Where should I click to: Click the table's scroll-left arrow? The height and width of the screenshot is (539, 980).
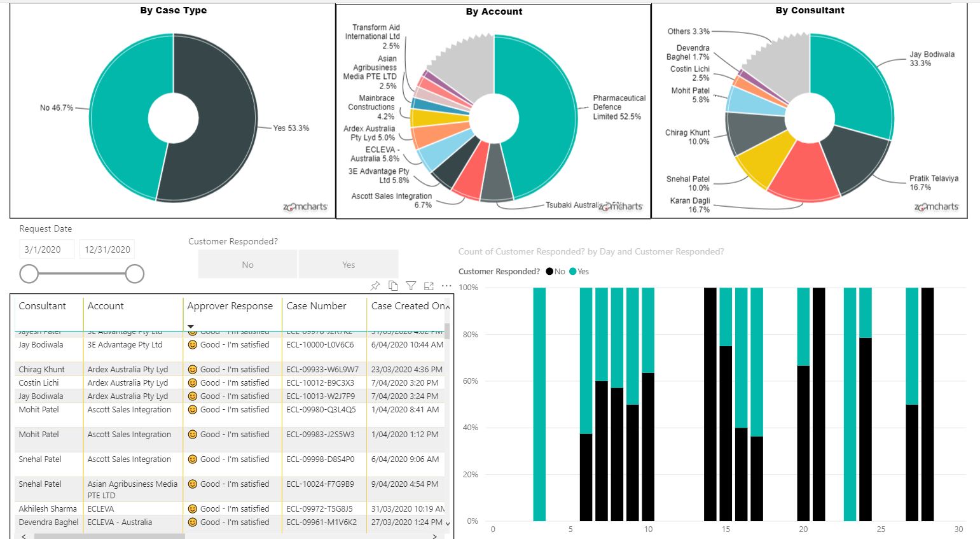[24, 536]
